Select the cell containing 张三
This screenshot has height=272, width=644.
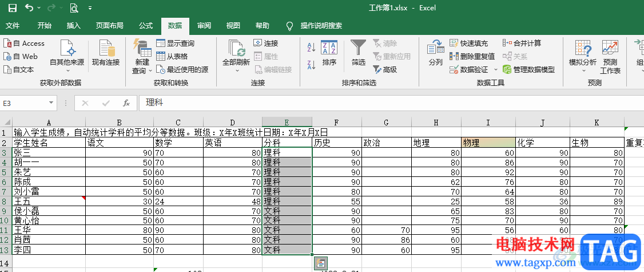click(49, 153)
